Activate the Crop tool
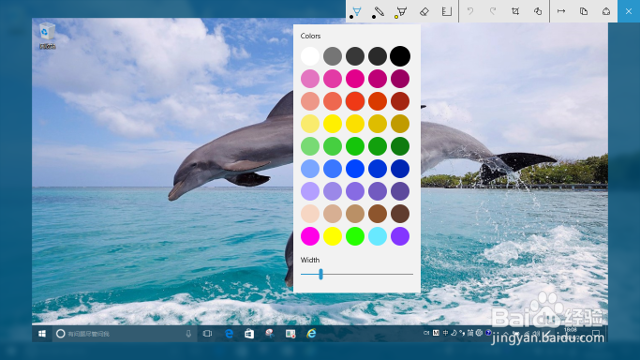 point(515,11)
